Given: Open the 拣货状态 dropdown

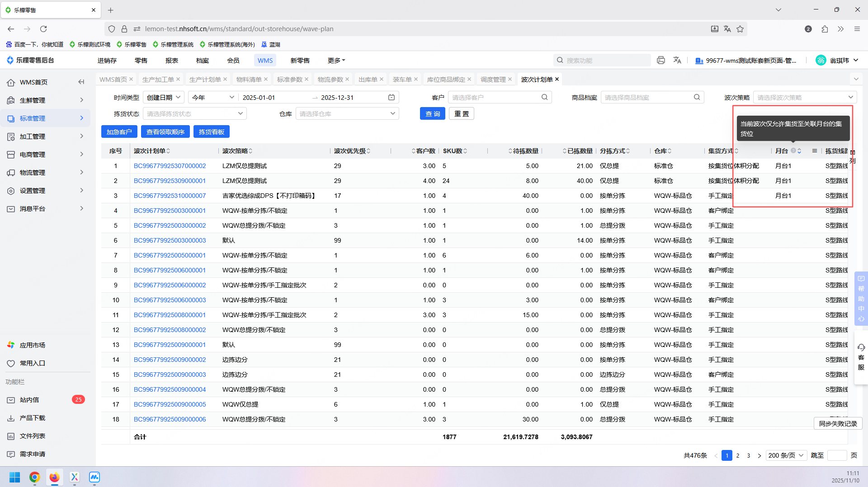Looking at the screenshot, I should click(x=194, y=114).
